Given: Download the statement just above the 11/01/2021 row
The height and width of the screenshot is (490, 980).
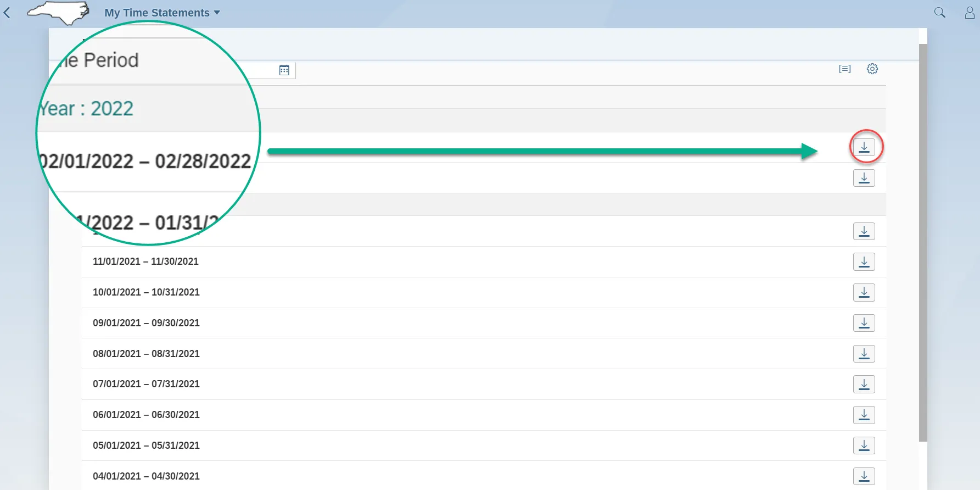Looking at the screenshot, I should [864, 231].
